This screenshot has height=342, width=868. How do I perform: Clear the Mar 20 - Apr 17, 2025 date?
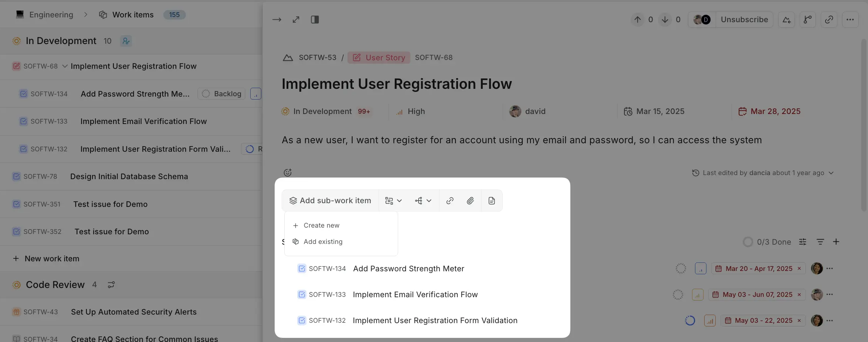[799, 269]
